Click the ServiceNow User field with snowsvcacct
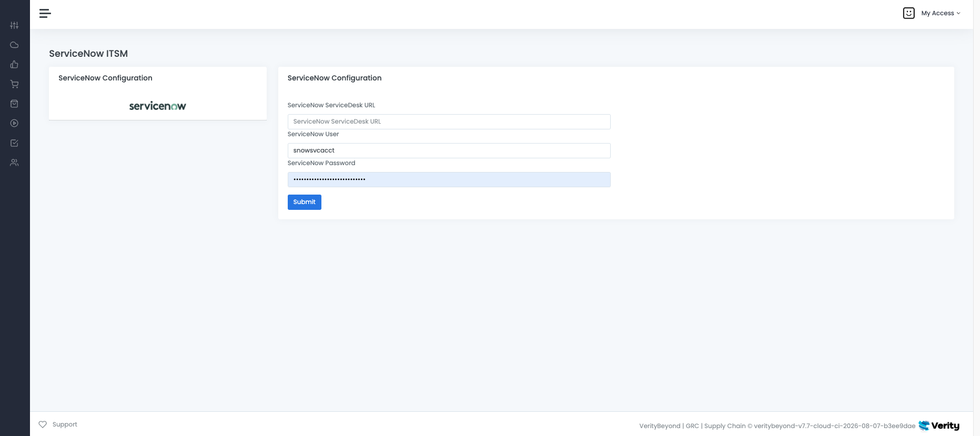This screenshot has width=980, height=436. coord(449,150)
